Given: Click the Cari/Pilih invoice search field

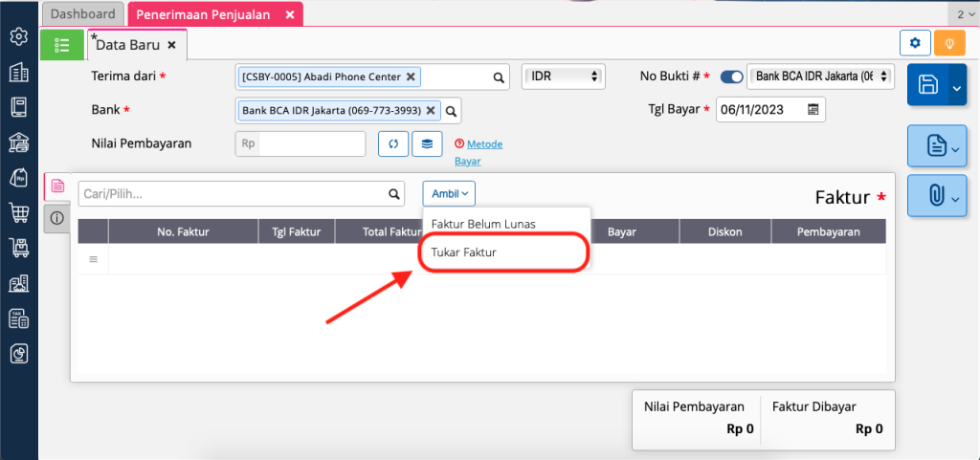Looking at the screenshot, I should point(233,193).
